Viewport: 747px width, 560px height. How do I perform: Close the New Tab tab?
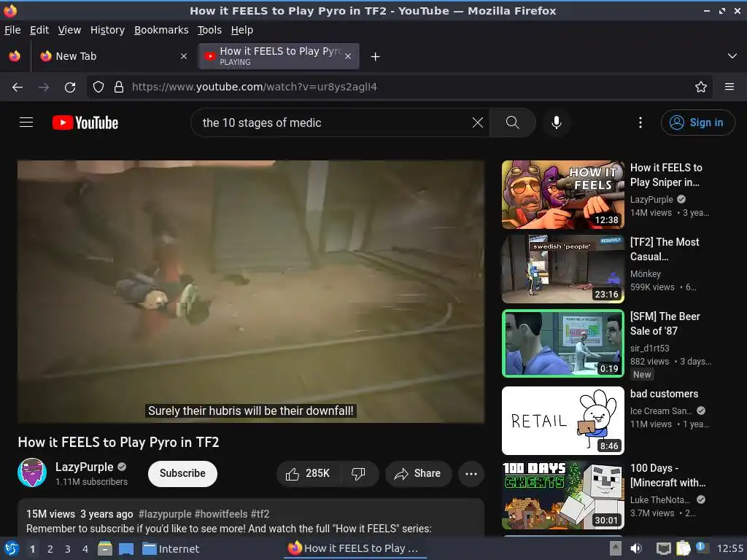click(x=184, y=56)
